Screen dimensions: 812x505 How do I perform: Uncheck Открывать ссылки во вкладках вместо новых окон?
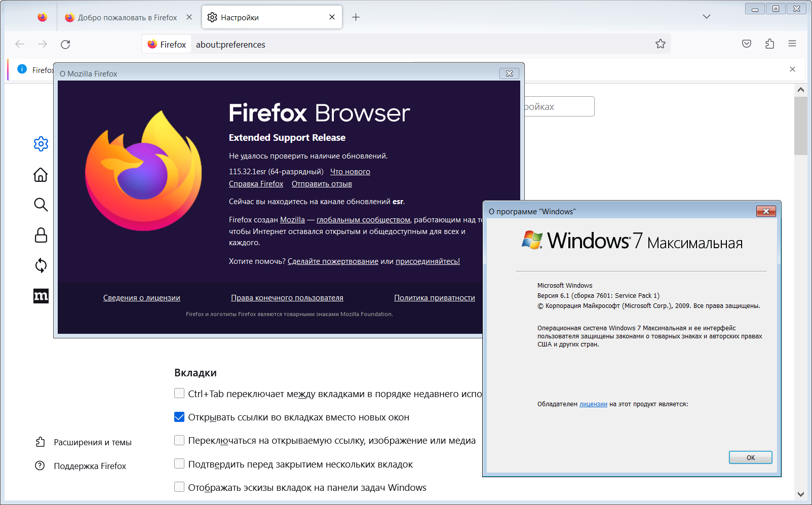point(179,417)
